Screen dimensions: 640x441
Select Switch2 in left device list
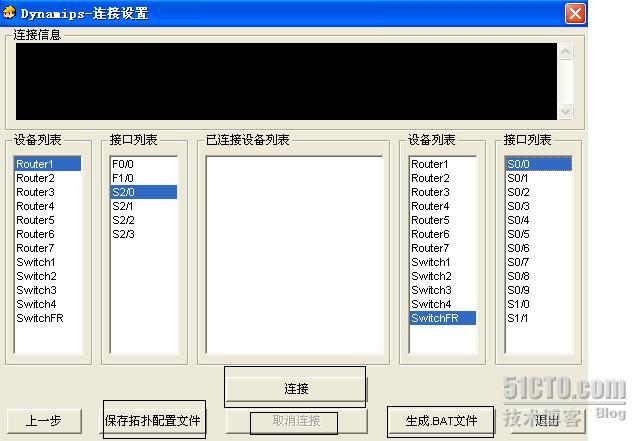point(47,276)
